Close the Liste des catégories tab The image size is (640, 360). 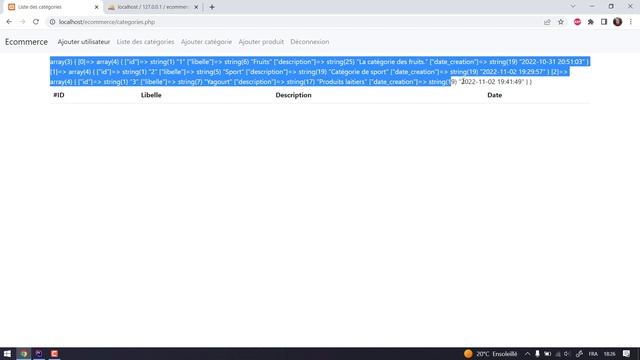click(x=97, y=7)
